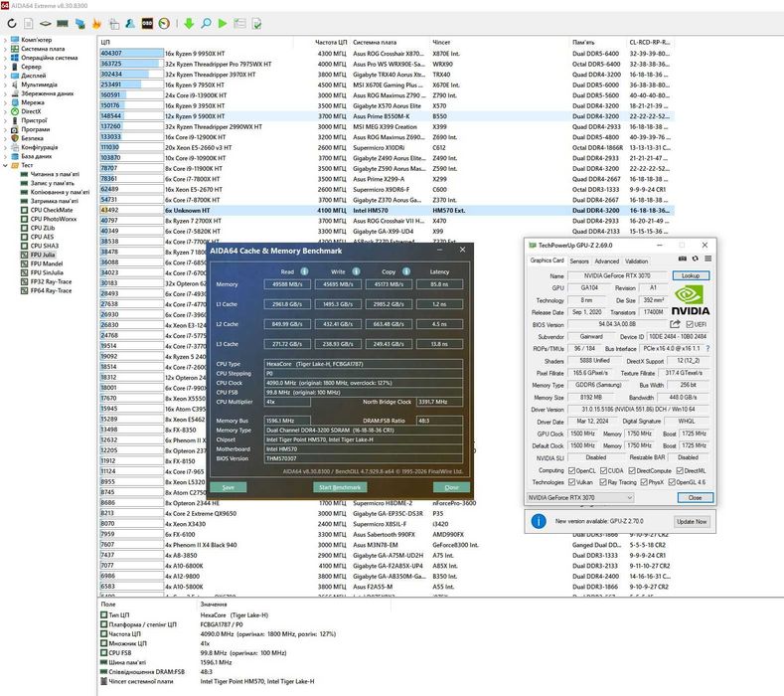784x696 pixels.
Task: Toggle the PhysX checkbox
Action: [x=644, y=482]
